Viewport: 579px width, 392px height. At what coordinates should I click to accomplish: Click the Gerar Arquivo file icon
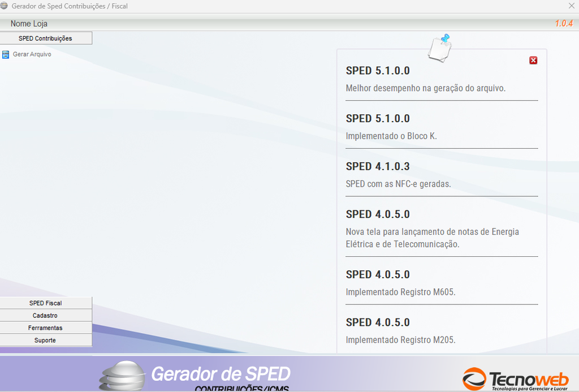tap(6, 55)
